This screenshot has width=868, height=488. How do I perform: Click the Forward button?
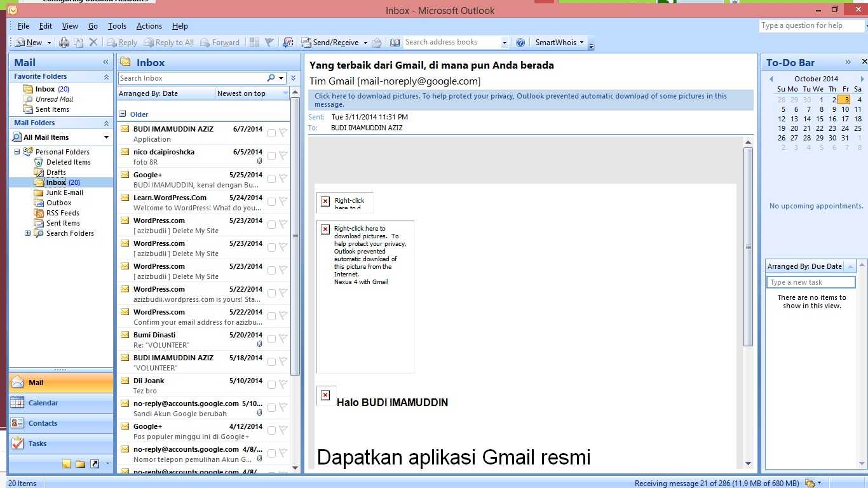220,43
